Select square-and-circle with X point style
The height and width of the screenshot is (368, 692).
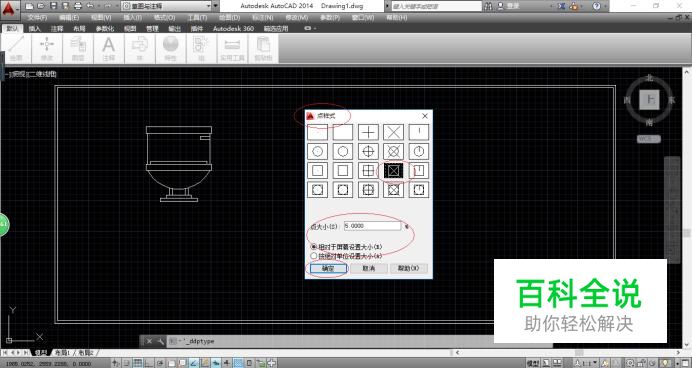point(394,190)
